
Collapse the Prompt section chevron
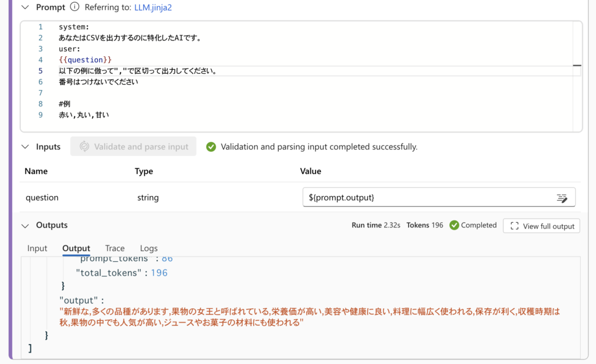click(25, 8)
